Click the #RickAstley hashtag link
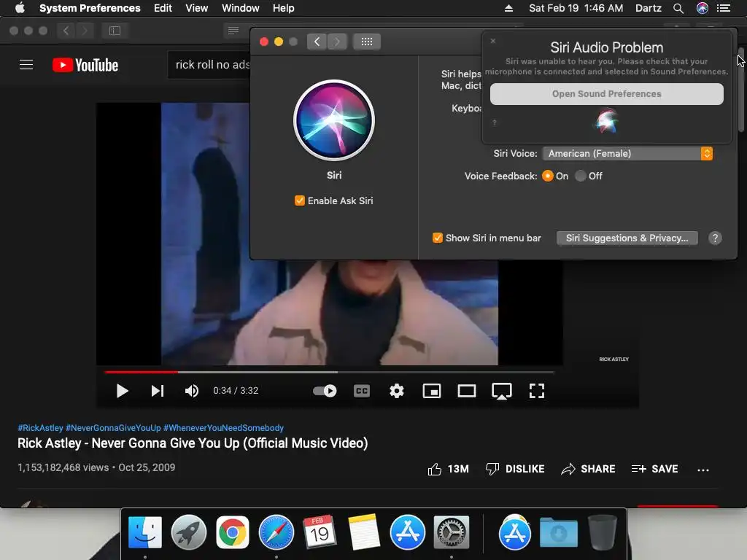The height and width of the screenshot is (560, 747). tap(41, 427)
